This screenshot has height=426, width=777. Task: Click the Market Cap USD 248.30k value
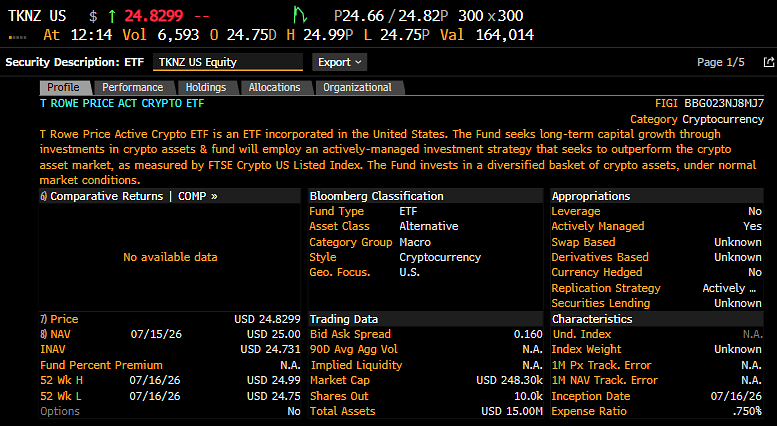pyautogui.click(x=509, y=380)
